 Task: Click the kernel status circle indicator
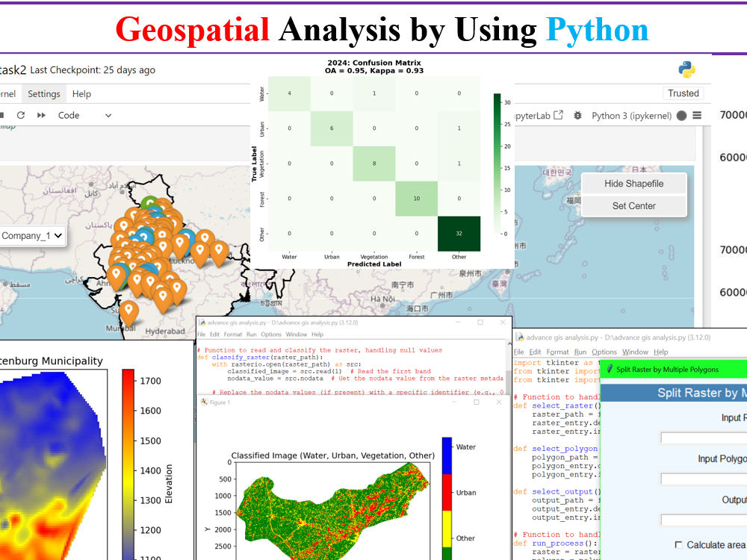[682, 116]
